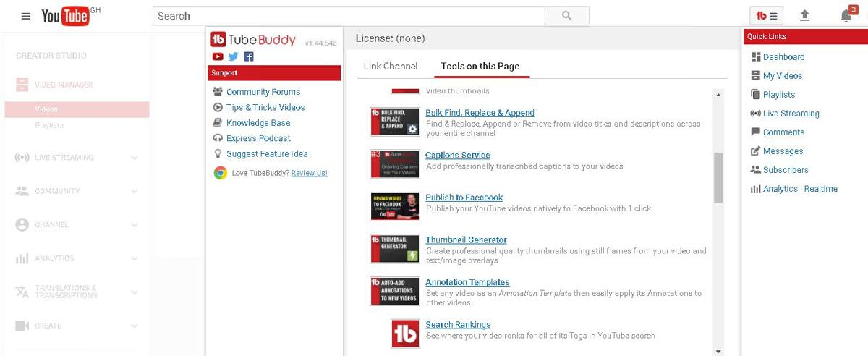Click the Playlists icon in Quick Links
The height and width of the screenshot is (356, 868).
coord(756,95)
